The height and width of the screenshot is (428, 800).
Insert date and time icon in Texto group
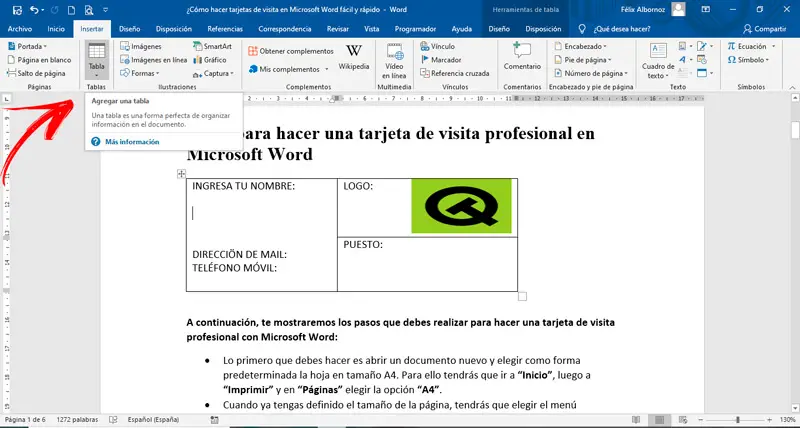[702, 60]
